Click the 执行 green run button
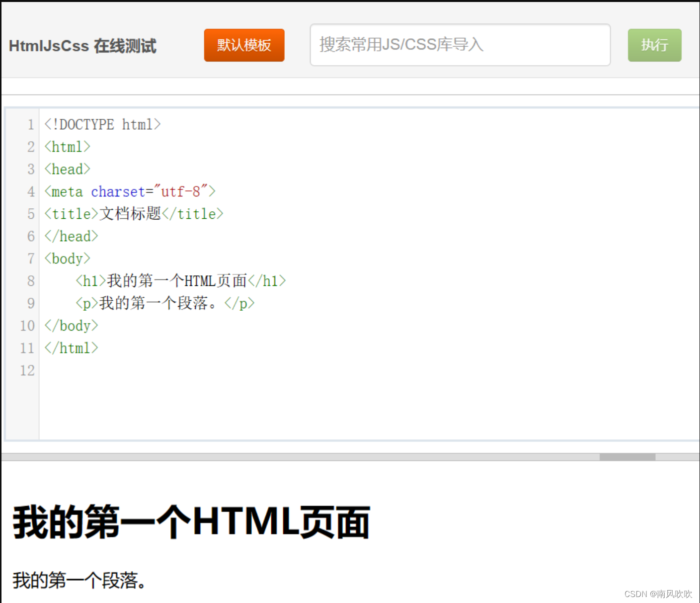 coord(654,45)
